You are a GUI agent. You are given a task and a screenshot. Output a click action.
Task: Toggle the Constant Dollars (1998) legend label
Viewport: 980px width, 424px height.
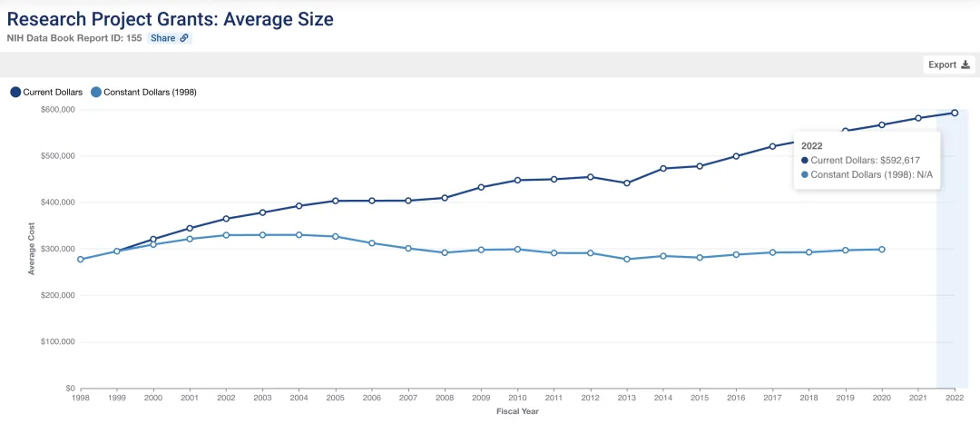click(151, 92)
